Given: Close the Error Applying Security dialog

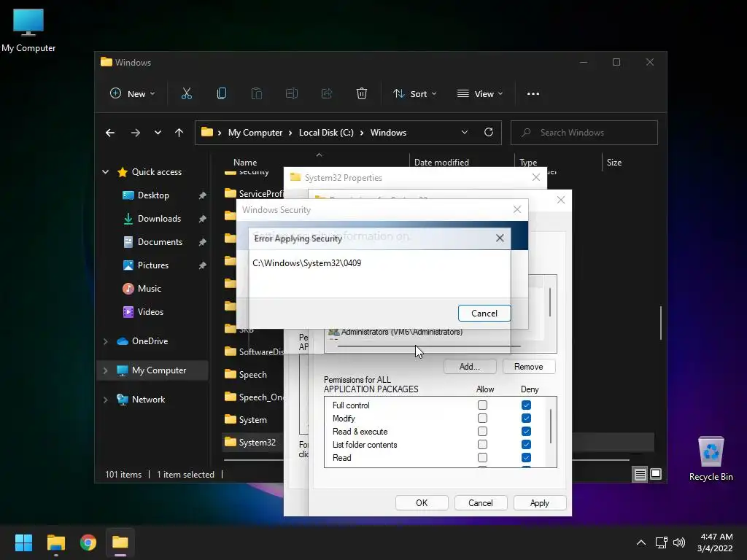Looking at the screenshot, I should [500, 238].
